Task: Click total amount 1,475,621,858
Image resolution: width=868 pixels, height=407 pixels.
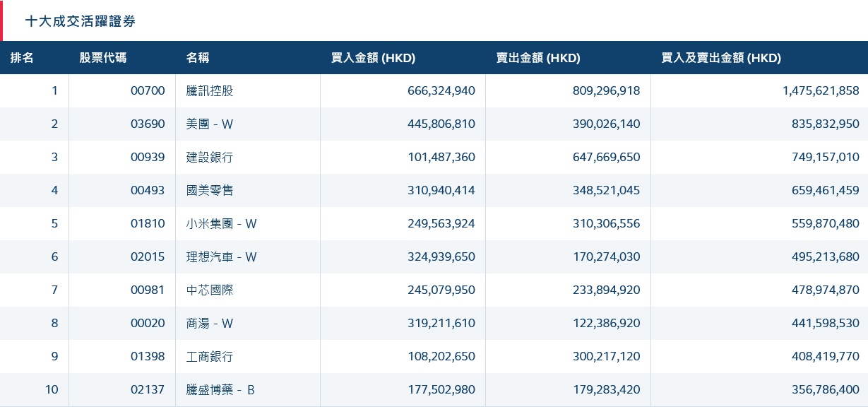Action: point(821,90)
